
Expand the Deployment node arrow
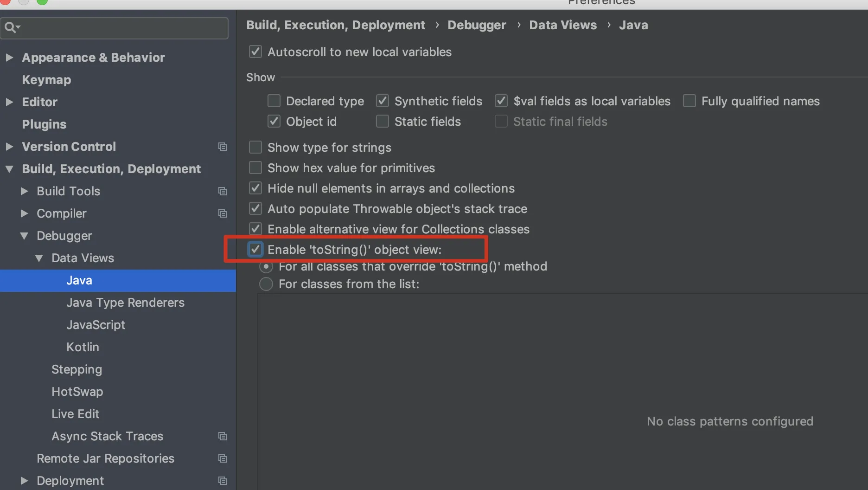click(24, 481)
